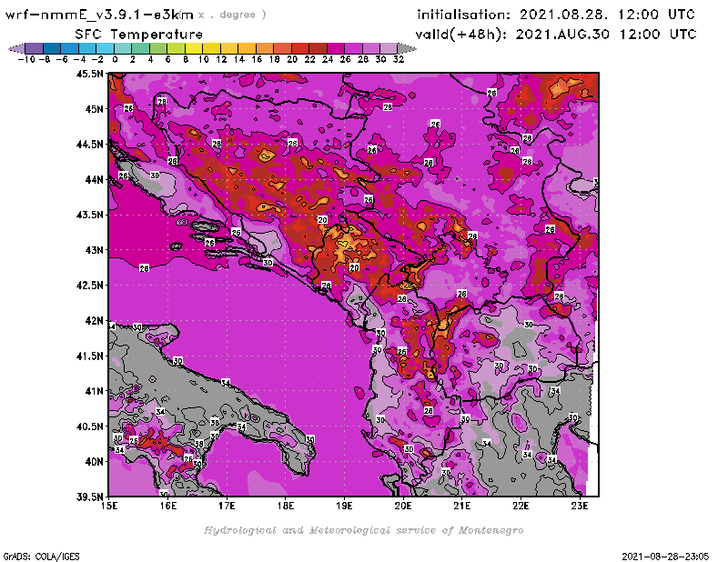Select the 'SFC Temperature' heading
This screenshot has width=728, height=562.
tap(138, 35)
